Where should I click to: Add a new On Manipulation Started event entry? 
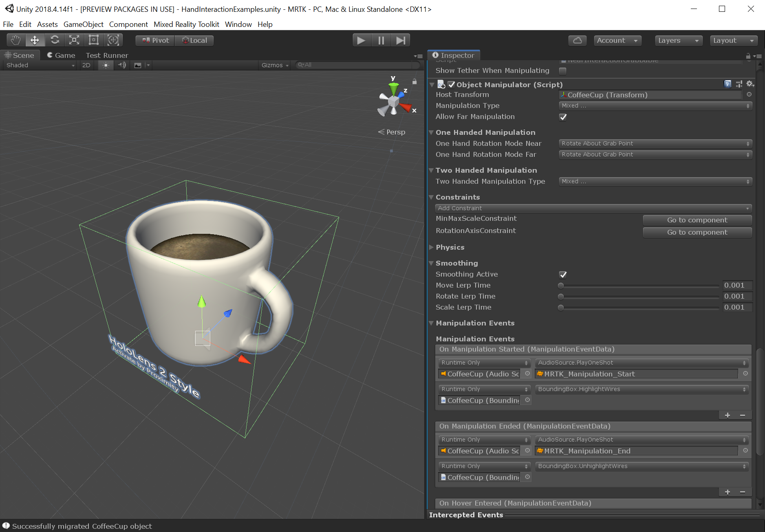[727, 415]
